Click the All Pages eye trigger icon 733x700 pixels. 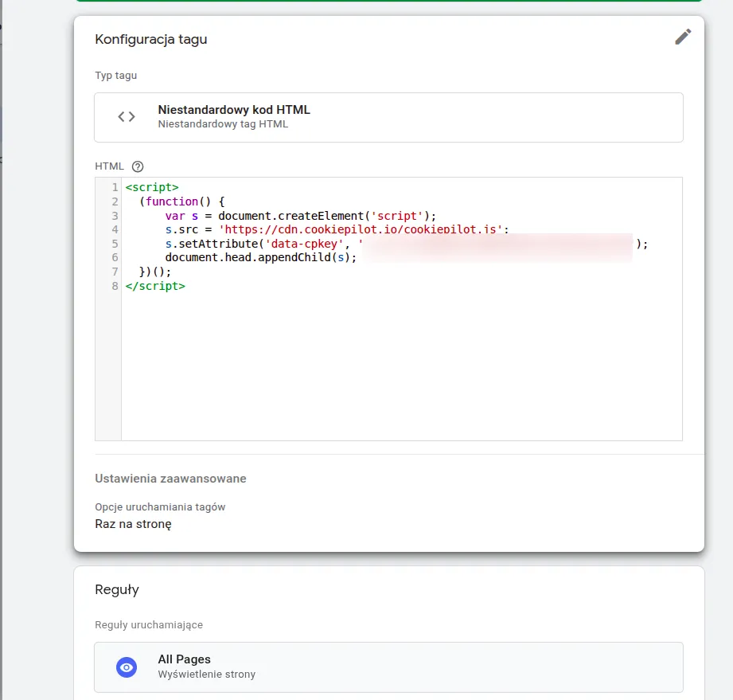coord(127,667)
